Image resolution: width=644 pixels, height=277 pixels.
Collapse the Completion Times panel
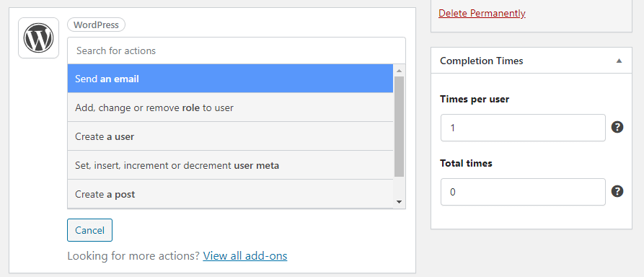tap(619, 61)
